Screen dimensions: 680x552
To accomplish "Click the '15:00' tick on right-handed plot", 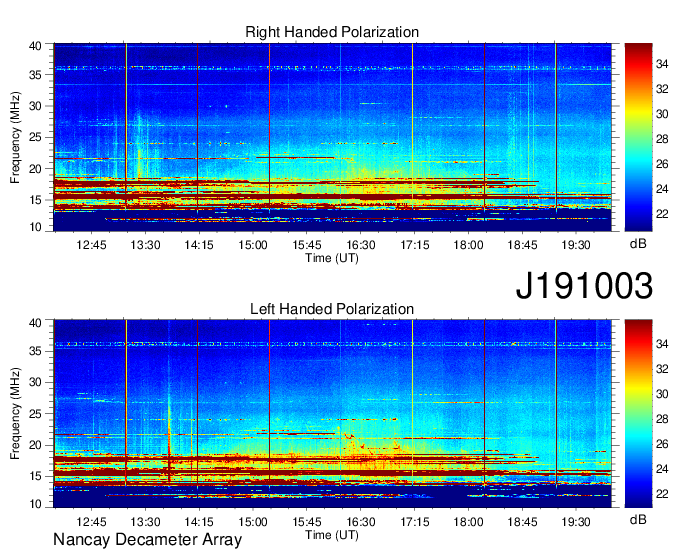I will click(x=253, y=245).
